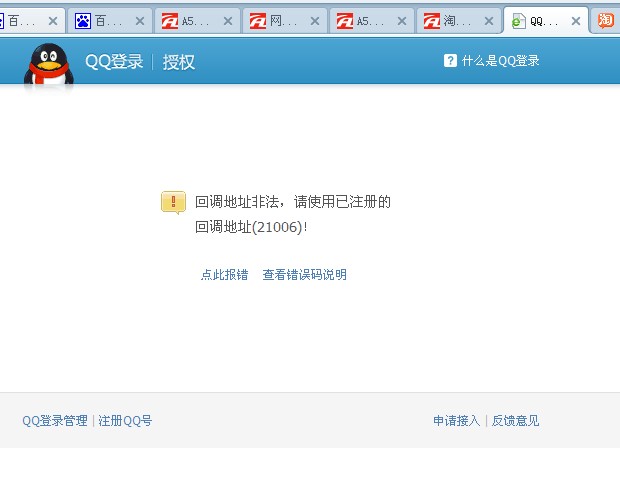Switch to the second 百 Baidu tab
620x496 pixels.
[110, 21]
